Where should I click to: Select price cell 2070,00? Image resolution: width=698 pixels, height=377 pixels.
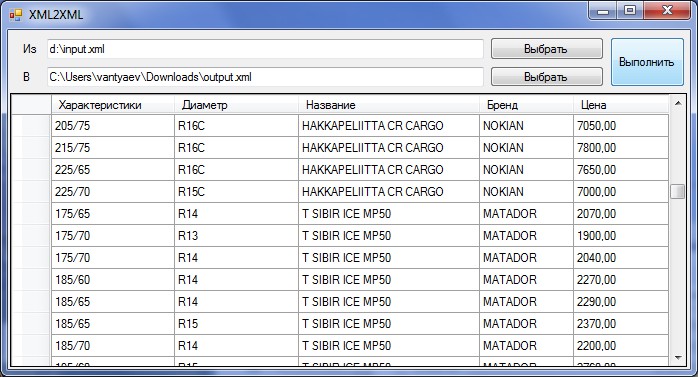tap(621, 214)
